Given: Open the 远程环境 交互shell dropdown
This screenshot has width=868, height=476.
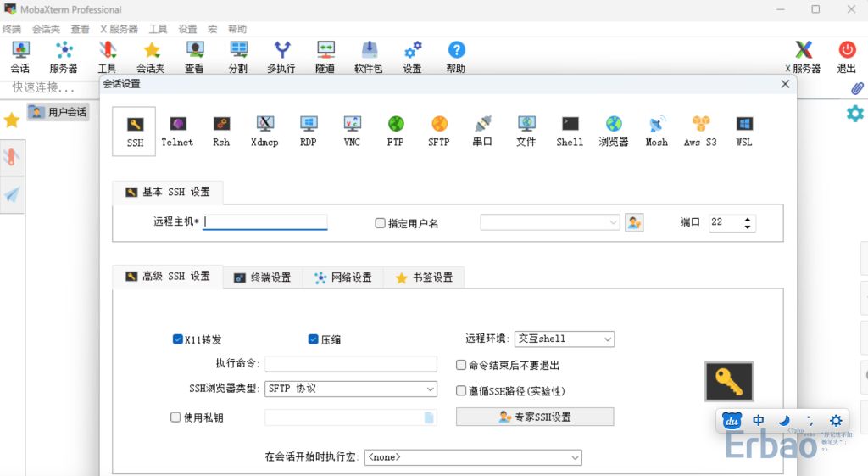Looking at the screenshot, I should click(x=565, y=339).
